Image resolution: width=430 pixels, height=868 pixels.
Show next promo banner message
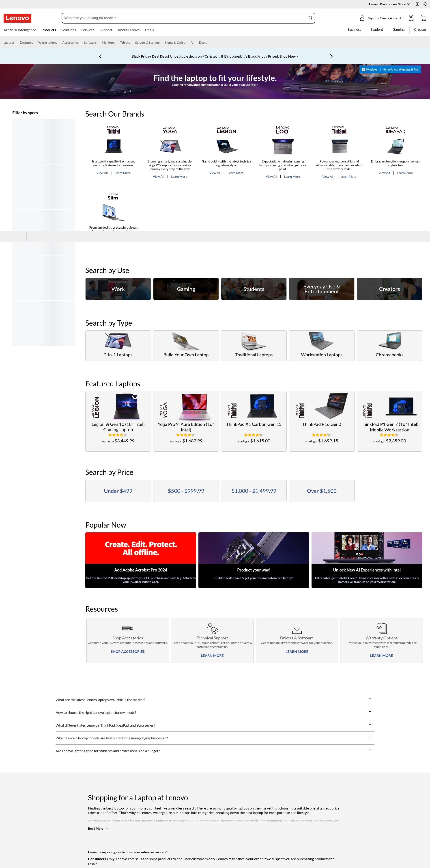pos(331,56)
